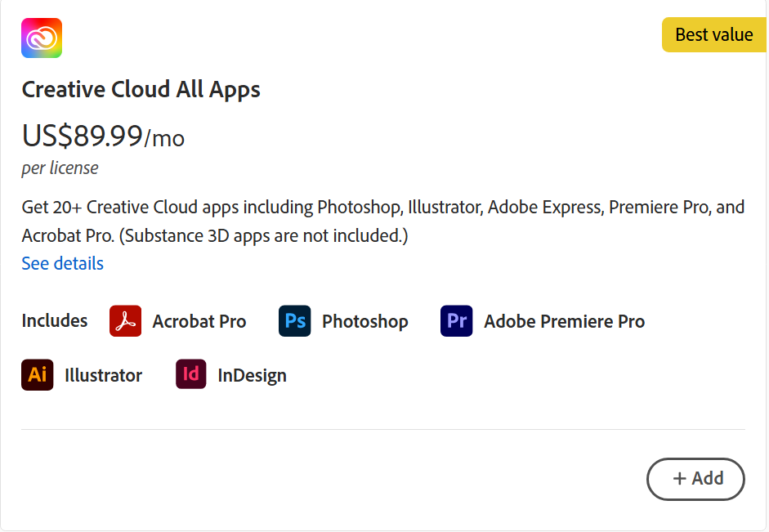
Task: Open the See details link
Action: (63, 263)
